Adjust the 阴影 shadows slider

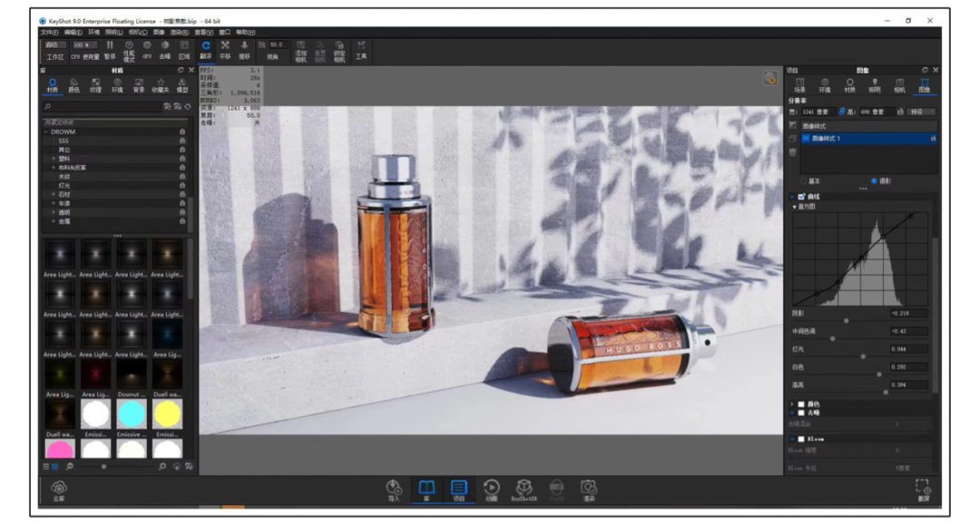[847, 320]
